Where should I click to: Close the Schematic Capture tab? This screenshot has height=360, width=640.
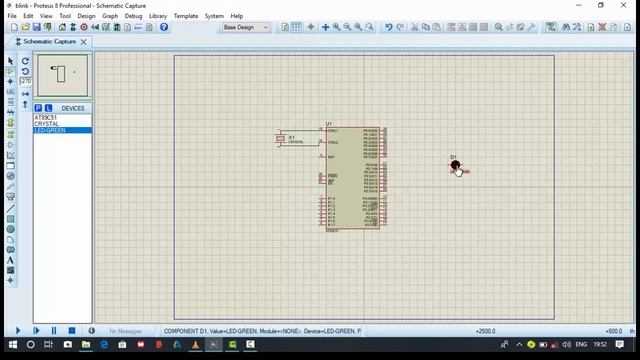coord(84,42)
